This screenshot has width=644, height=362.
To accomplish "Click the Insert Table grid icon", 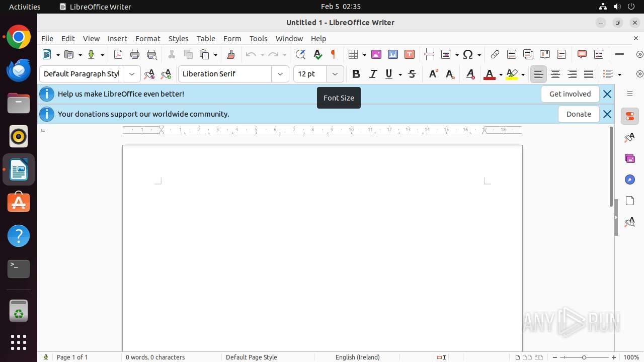I will click(353, 55).
